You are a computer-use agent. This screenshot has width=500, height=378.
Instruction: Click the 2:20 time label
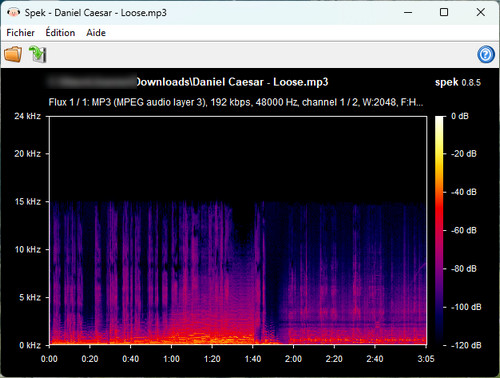(x=334, y=359)
